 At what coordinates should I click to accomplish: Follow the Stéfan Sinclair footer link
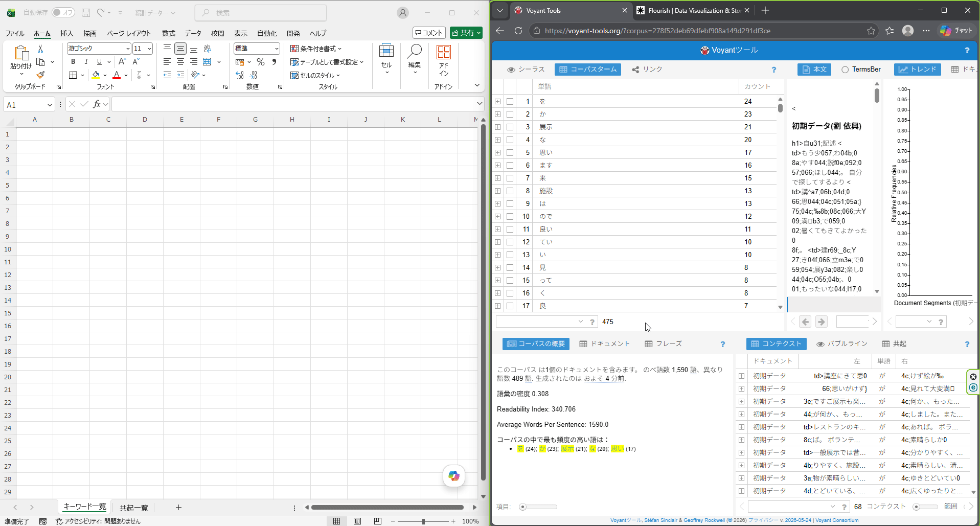(660, 520)
